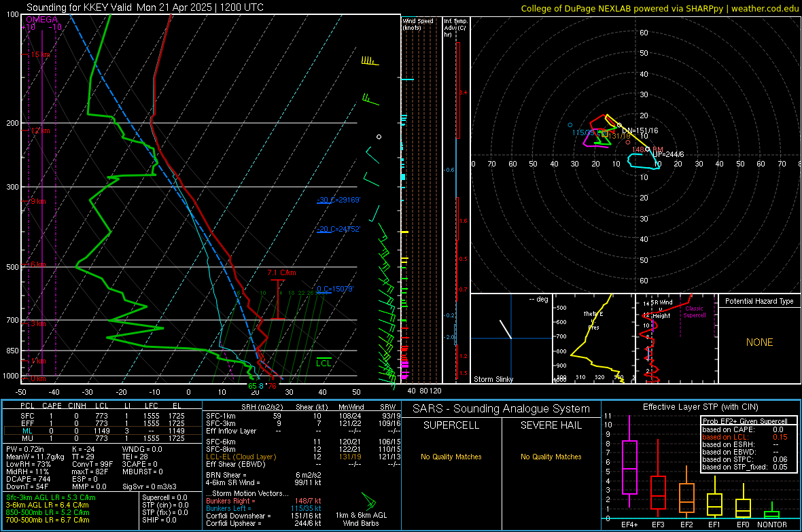
Task: Click the 'Storm Slinky' panel label
Action: [x=493, y=379]
